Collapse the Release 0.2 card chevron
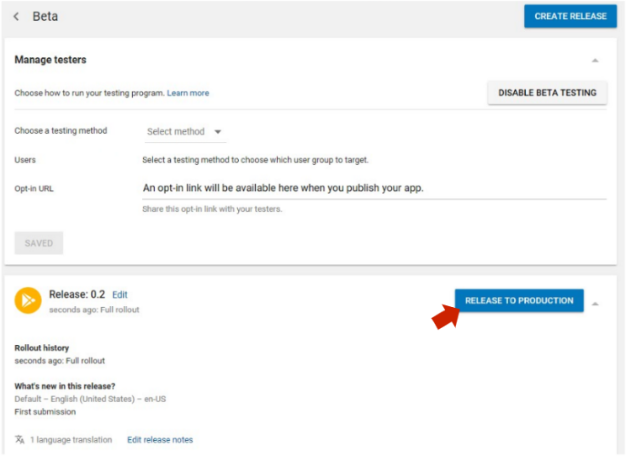631x461 pixels. [x=597, y=302]
